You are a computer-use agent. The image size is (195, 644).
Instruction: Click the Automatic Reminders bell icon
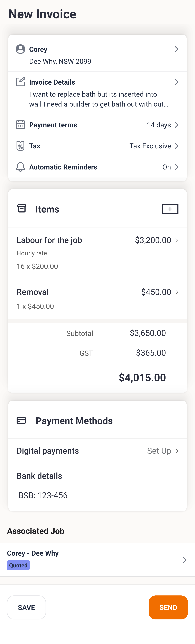(20, 167)
